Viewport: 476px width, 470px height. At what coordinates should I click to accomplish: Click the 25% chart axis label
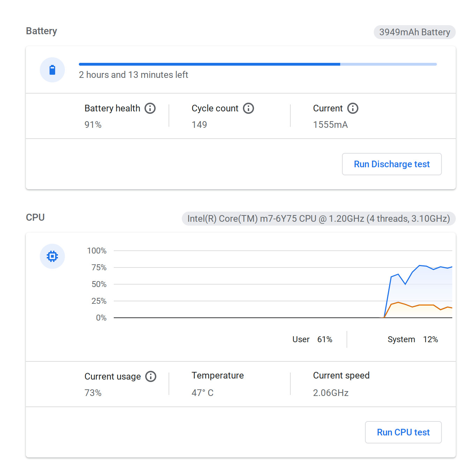coord(99,301)
